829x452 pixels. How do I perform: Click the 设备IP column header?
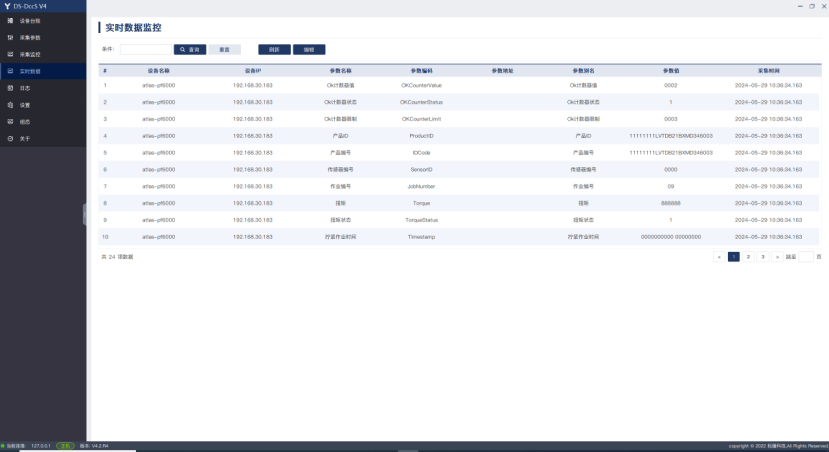click(253, 71)
